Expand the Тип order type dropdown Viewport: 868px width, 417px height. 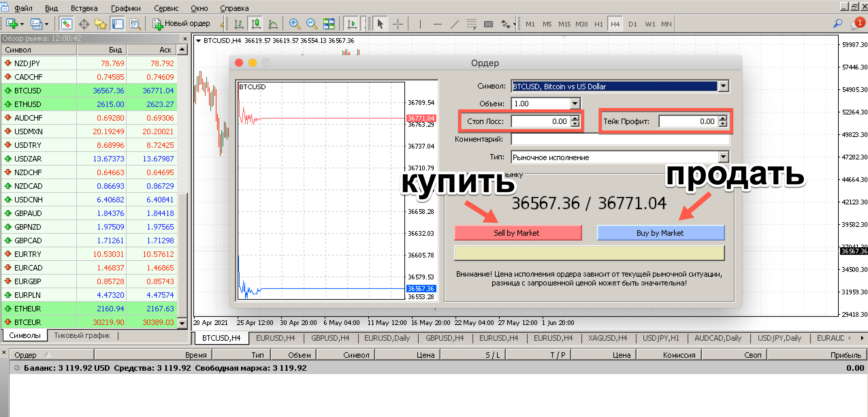tap(723, 157)
